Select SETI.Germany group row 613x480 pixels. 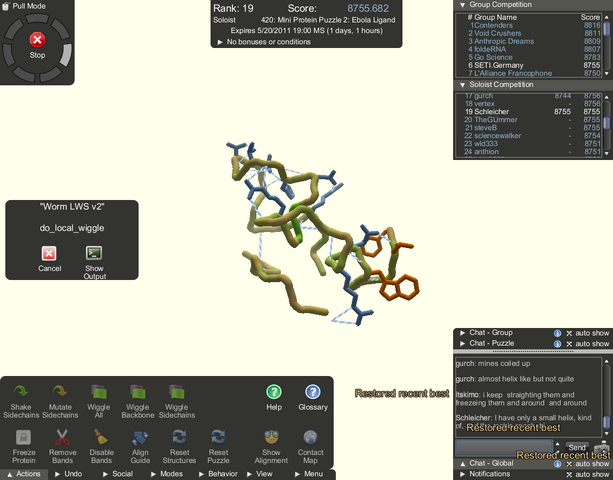(529, 65)
